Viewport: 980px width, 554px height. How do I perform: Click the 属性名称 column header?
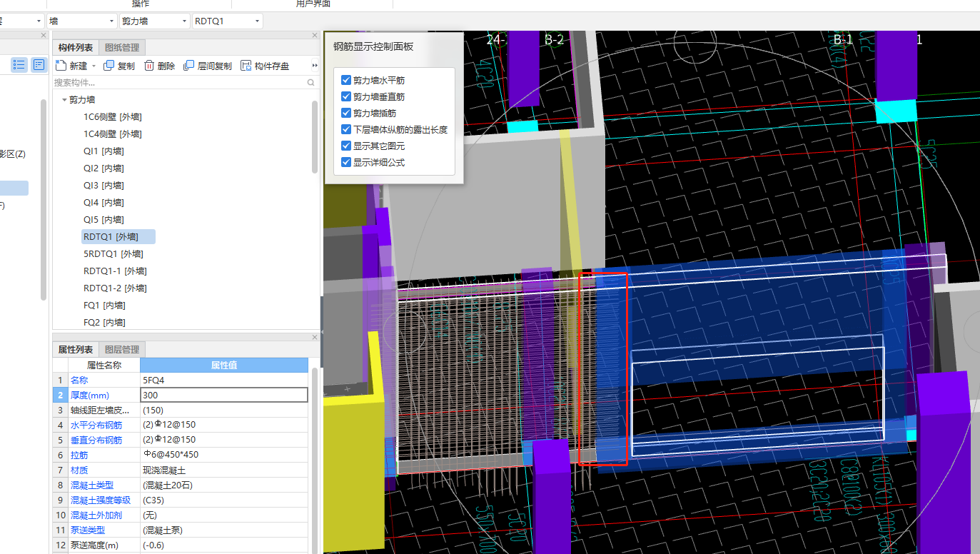104,365
